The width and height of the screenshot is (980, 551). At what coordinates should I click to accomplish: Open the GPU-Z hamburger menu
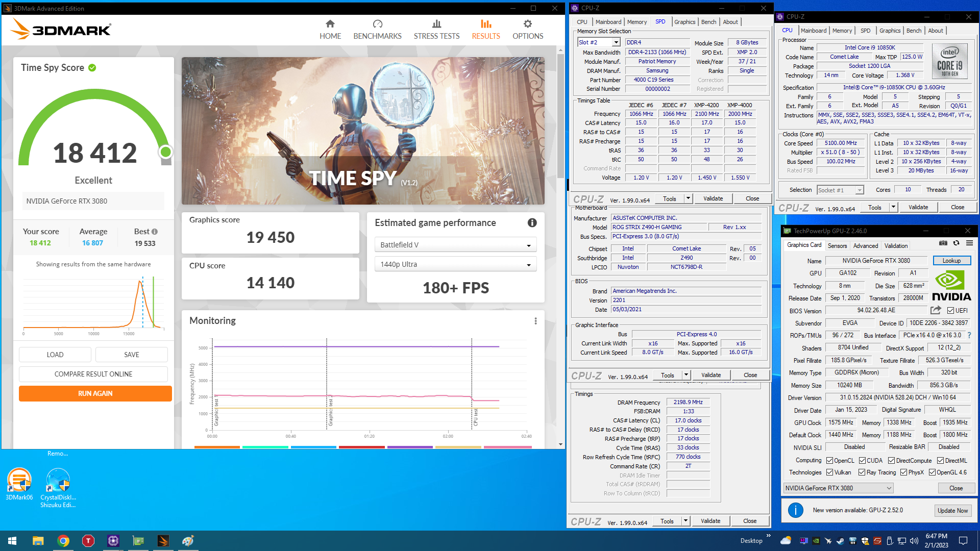[x=969, y=243]
